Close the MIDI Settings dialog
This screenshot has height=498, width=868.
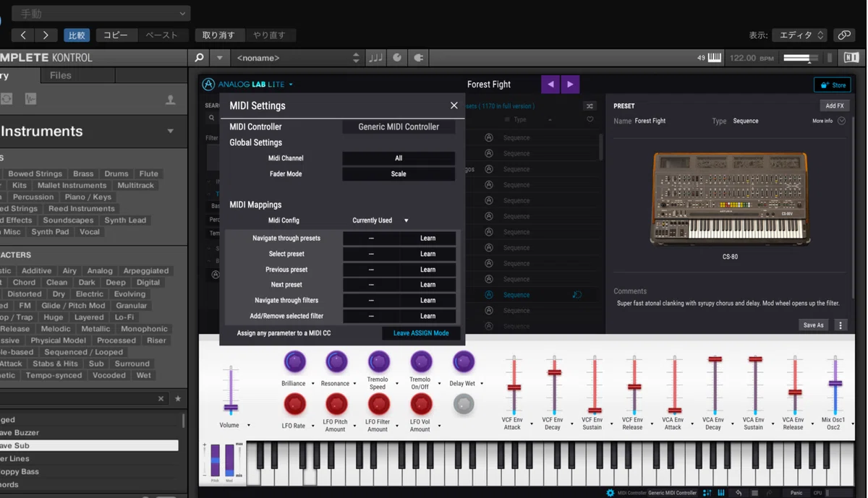(454, 106)
